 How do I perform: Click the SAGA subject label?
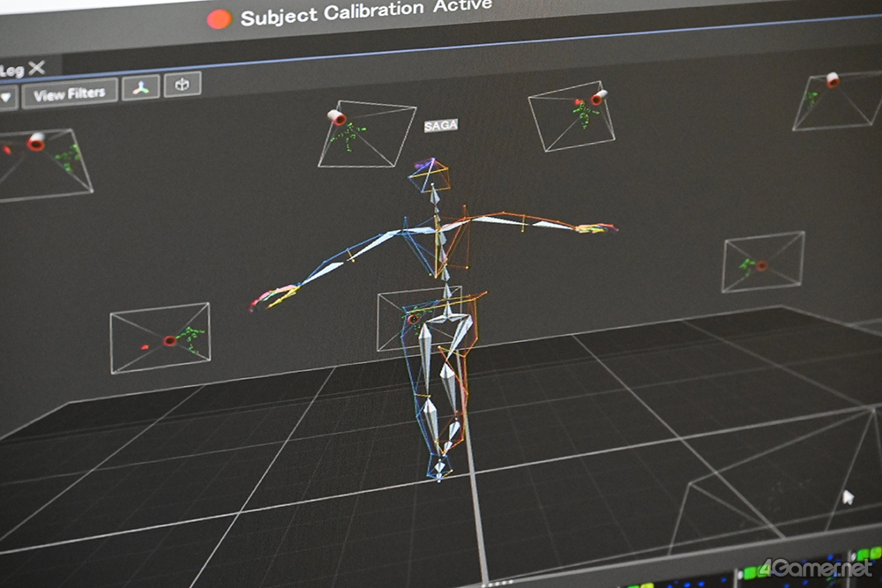440,126
